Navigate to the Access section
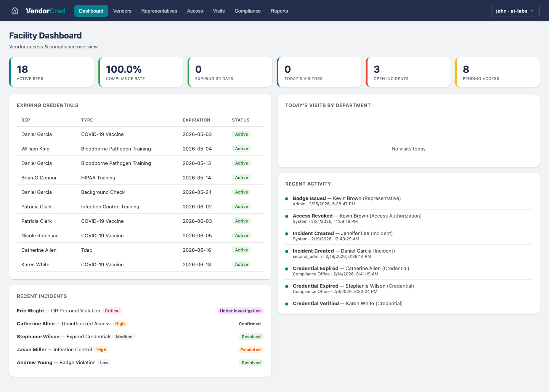The image size is (549, 392). (195, 11)
